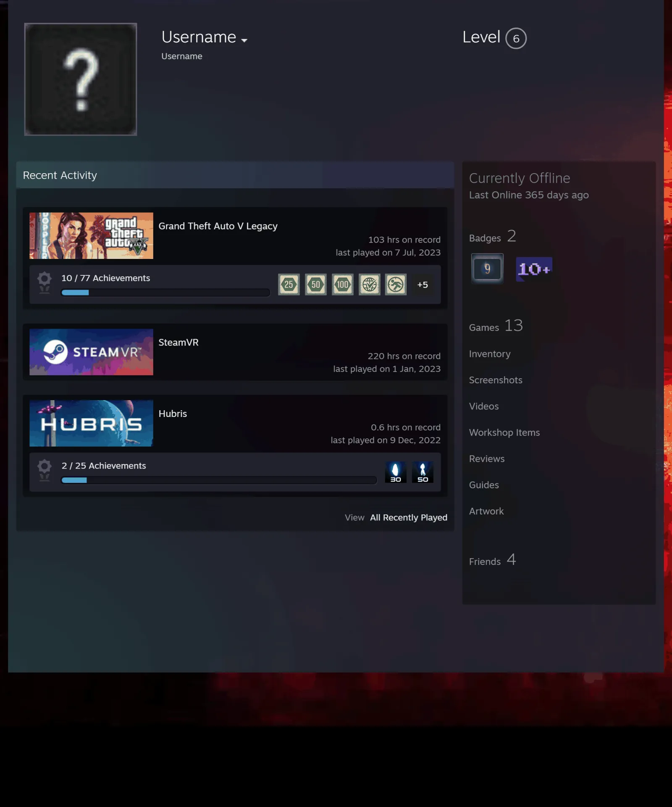Click the GTA V running-man achievement icon
Screen dimensions: 672x807
tap(396, 285)
